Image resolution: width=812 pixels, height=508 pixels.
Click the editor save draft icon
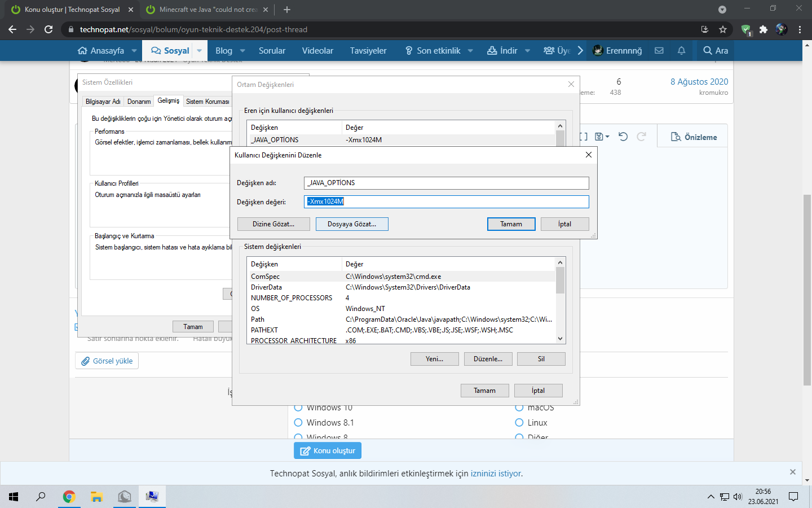click(x=602, y=137)
